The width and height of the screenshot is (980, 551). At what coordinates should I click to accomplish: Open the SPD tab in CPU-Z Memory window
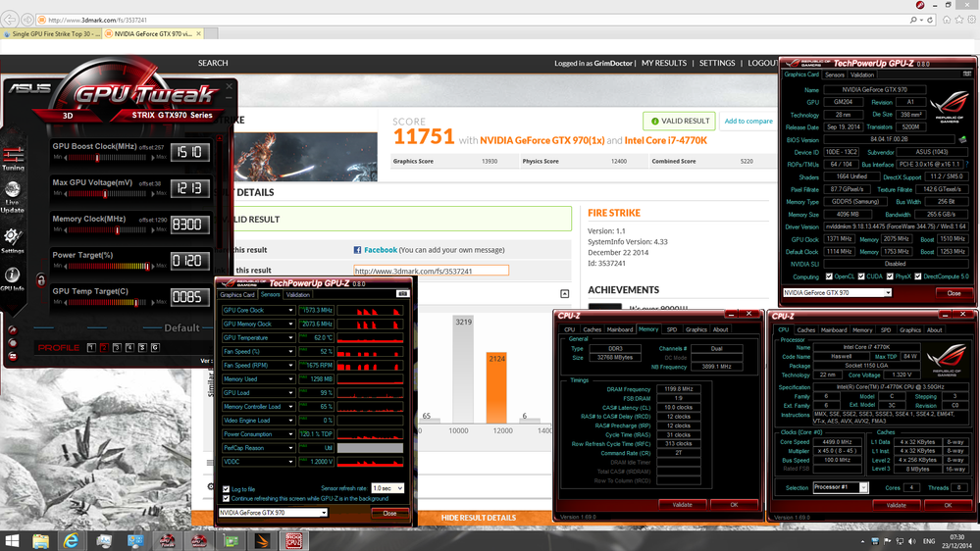click(672, 329)
